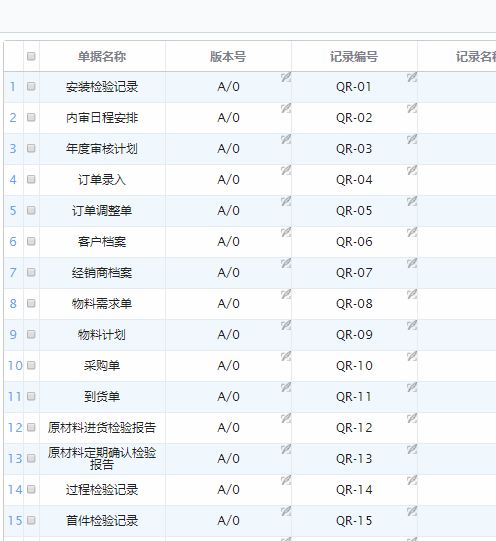Click edit pencil icon beside QR-05
The image size is (496, 541).
411,201
